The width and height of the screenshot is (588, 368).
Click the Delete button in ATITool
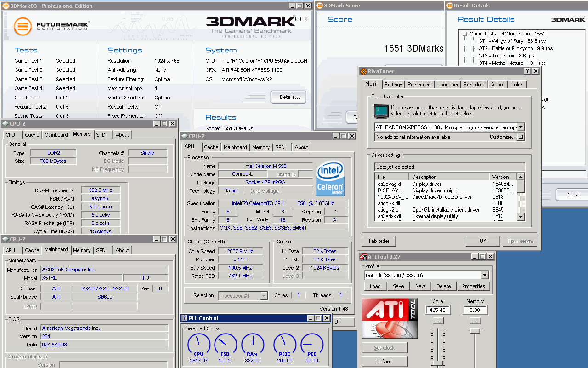pyautogui.click(x=444, y=286)
